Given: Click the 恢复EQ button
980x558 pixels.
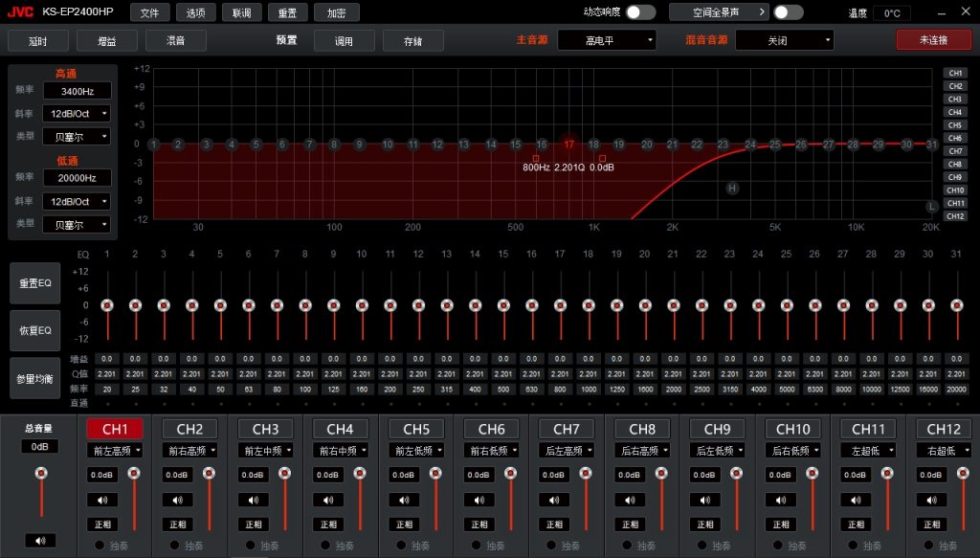Looking at the screenshot, I should click(x=35, y=330).
